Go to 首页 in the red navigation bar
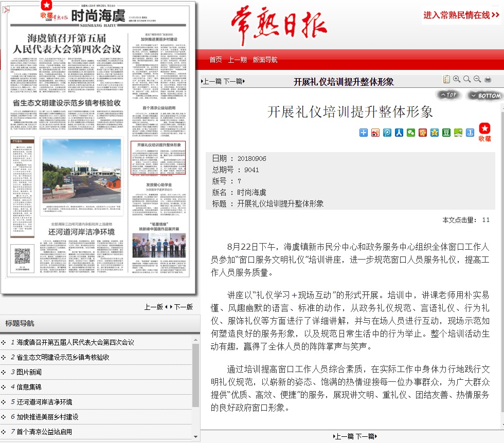The width and height of the screenshot is (504, 443). point(215,60)
